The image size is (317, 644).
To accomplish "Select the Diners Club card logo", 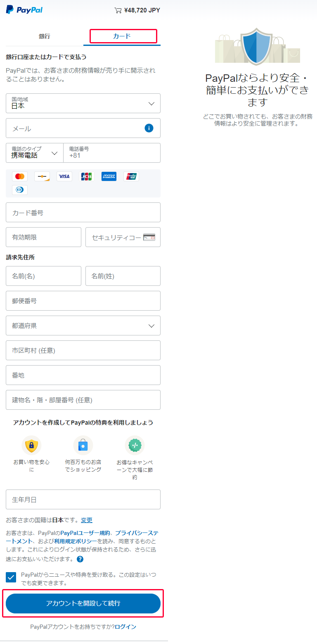I will tap(20, 190).
